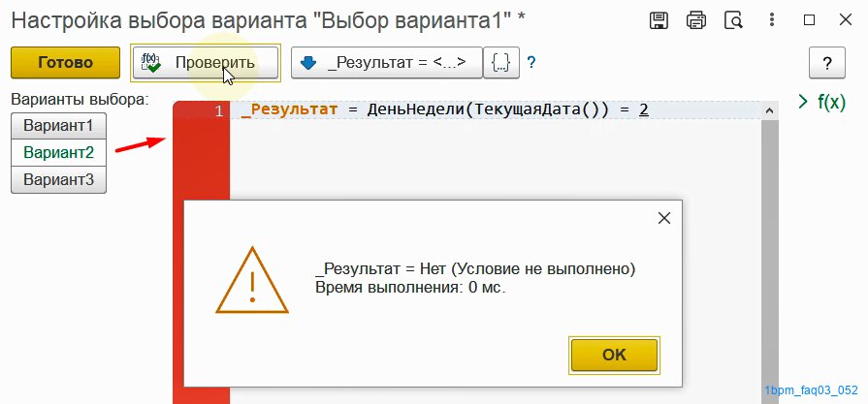The image size is (868, 404).
Task: Click the Проверить button
Action: click(x=206, y=62)
